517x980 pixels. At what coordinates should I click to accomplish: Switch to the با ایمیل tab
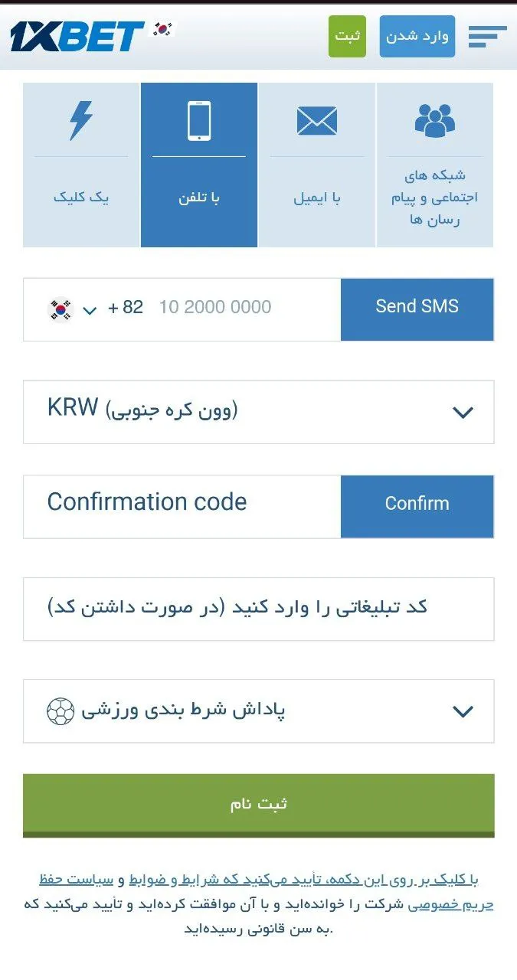317,198
